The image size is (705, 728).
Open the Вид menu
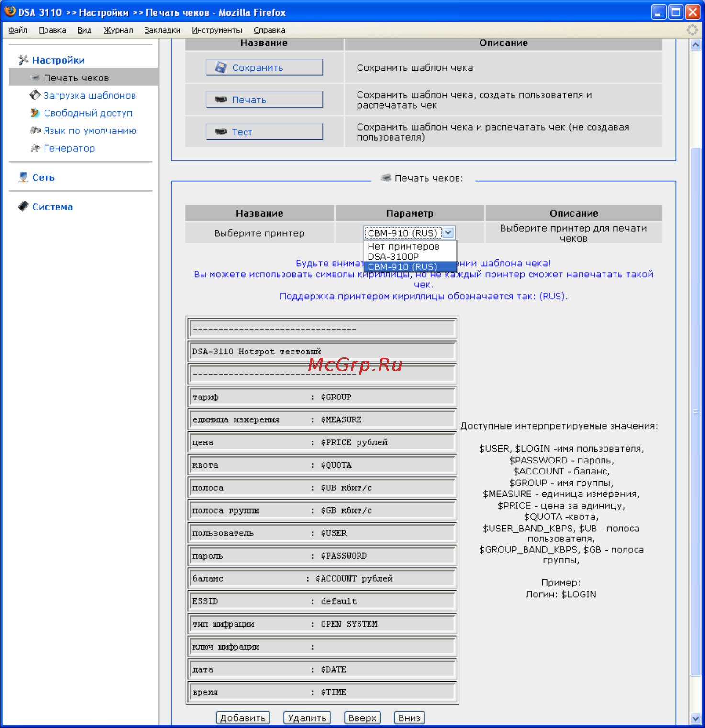point(85,30)
